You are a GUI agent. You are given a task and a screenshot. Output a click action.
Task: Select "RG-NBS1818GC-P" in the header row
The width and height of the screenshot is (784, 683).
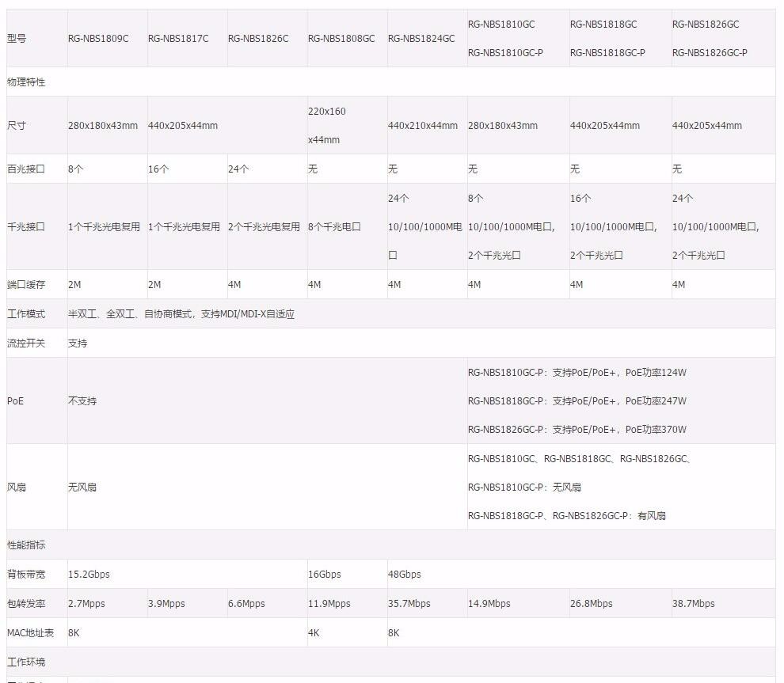tap(607, 53)
